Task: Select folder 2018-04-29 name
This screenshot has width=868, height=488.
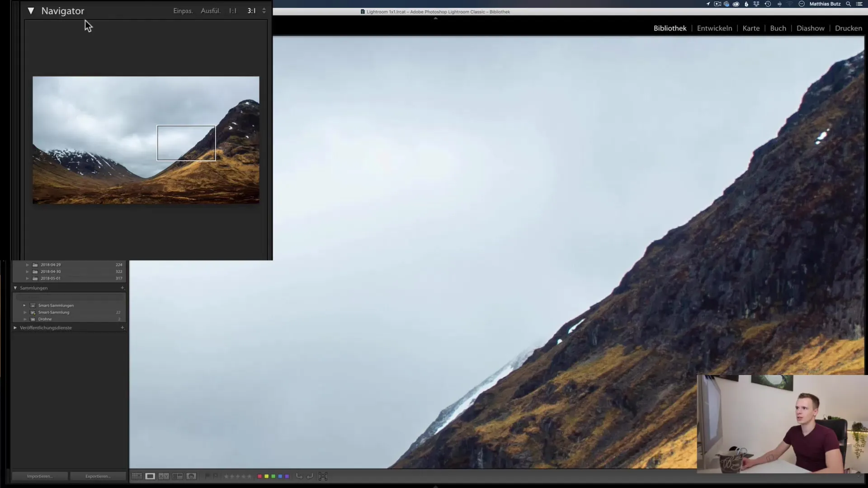Action: click(51, 265)
